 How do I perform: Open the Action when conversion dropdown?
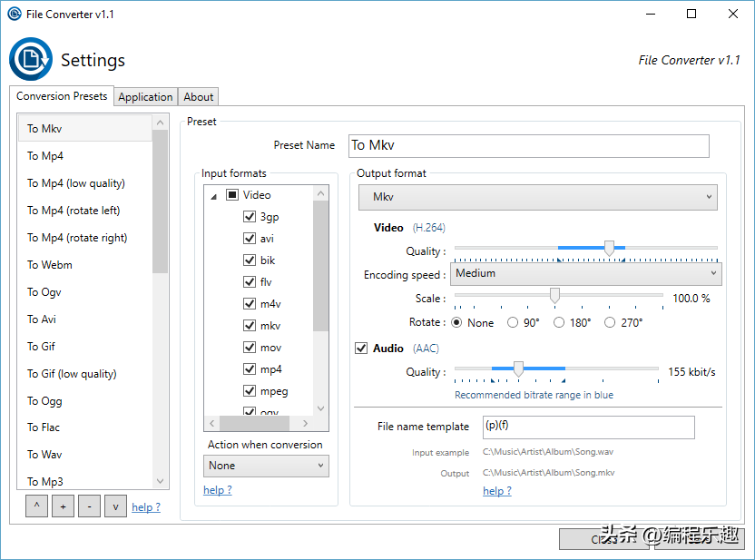pos(266,466)
